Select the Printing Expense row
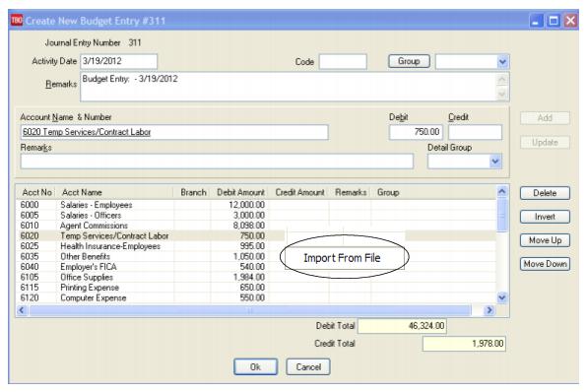 tap(256, 288)
